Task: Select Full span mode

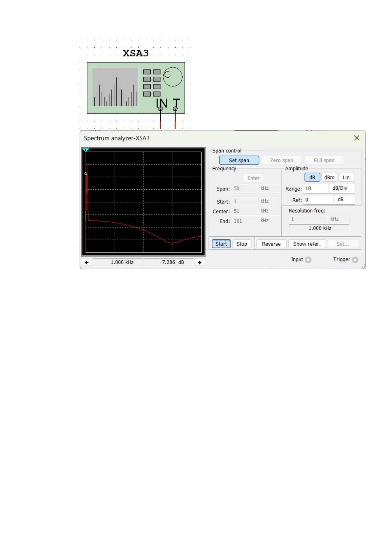Action: pyautogui.click(x=324, y=160)
